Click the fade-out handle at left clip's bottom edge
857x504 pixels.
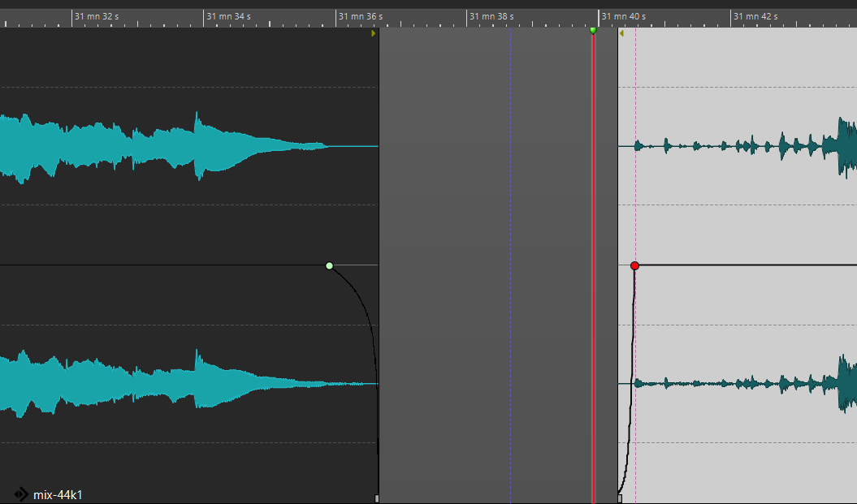(377, 498)
